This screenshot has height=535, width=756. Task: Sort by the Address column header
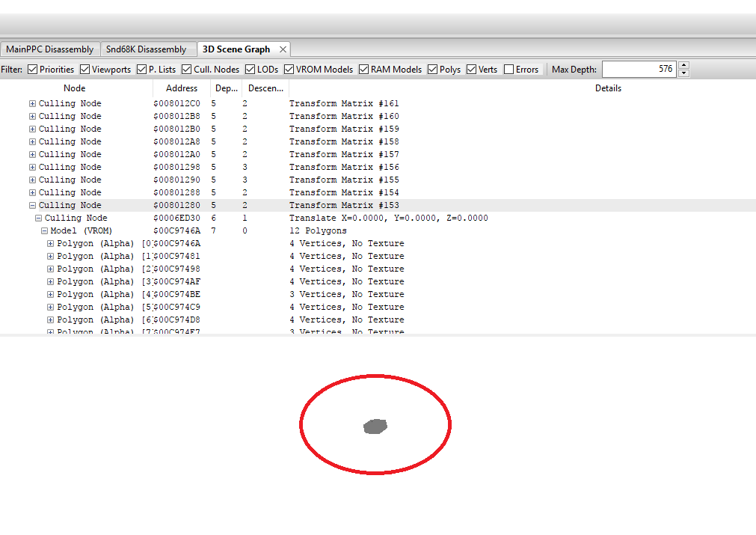pos(181,88)
